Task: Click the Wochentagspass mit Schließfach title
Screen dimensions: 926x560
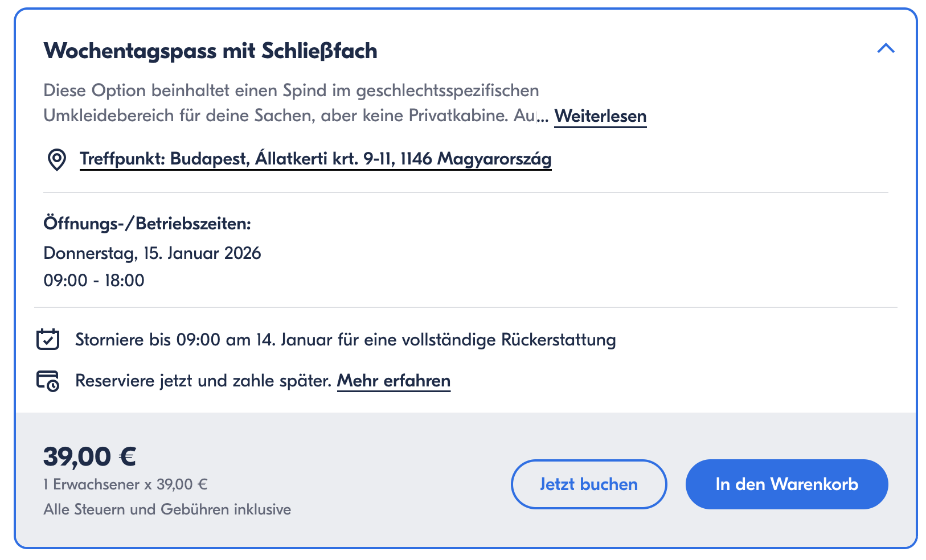Action: click(x=210, y=51)
